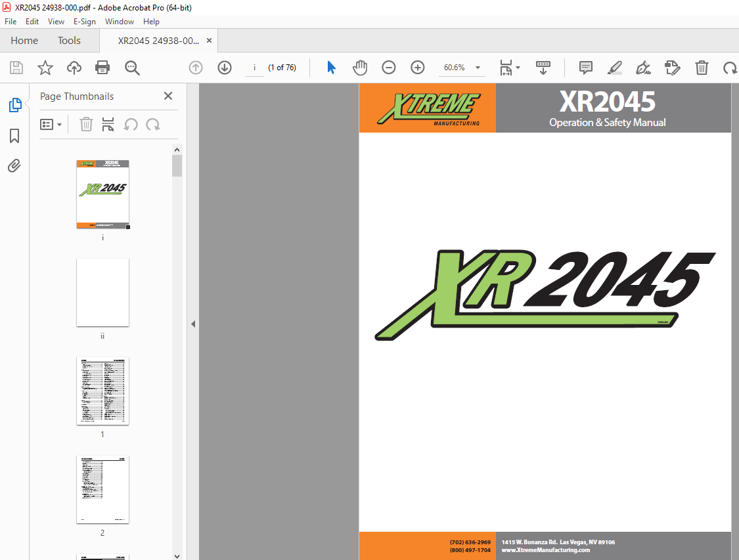Click www.XtremeManufacturing.com footer link
The height and width of the screenshot is (560, 739).
click(546, 550)
